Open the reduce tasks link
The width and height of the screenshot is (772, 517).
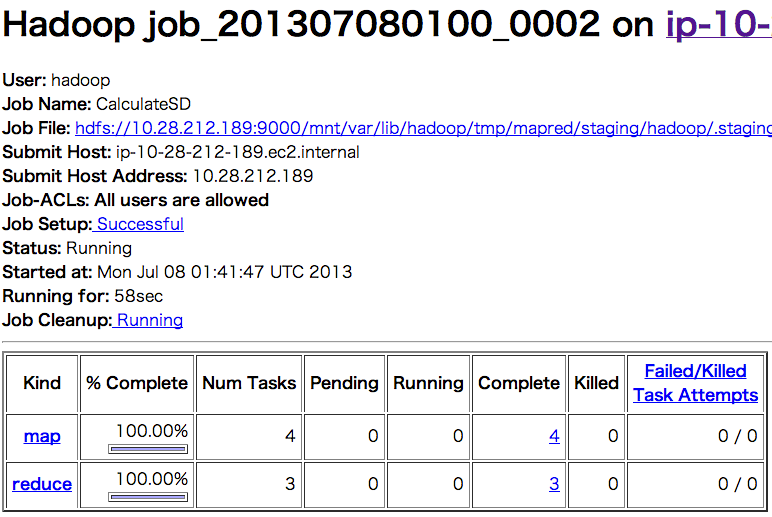click(42, 484)
